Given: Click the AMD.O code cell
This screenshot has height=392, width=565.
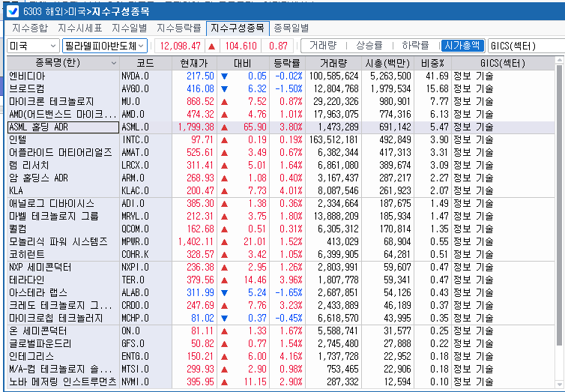Looking at the screenshot, I should [145, 114].
